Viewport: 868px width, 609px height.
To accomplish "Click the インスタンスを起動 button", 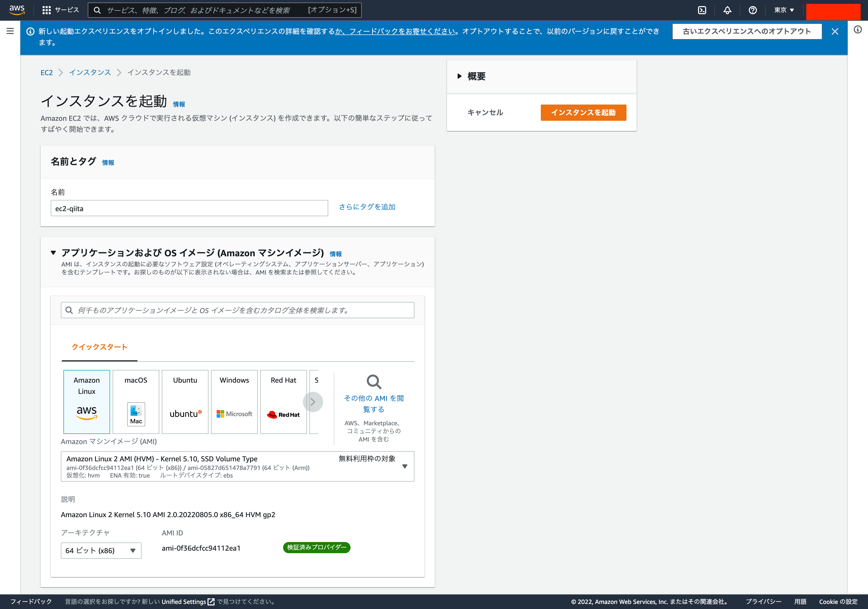I will pos(583,112).
